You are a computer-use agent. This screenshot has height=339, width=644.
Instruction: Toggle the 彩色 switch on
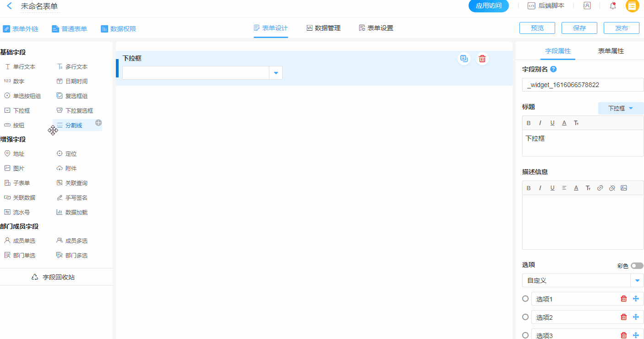637,266
